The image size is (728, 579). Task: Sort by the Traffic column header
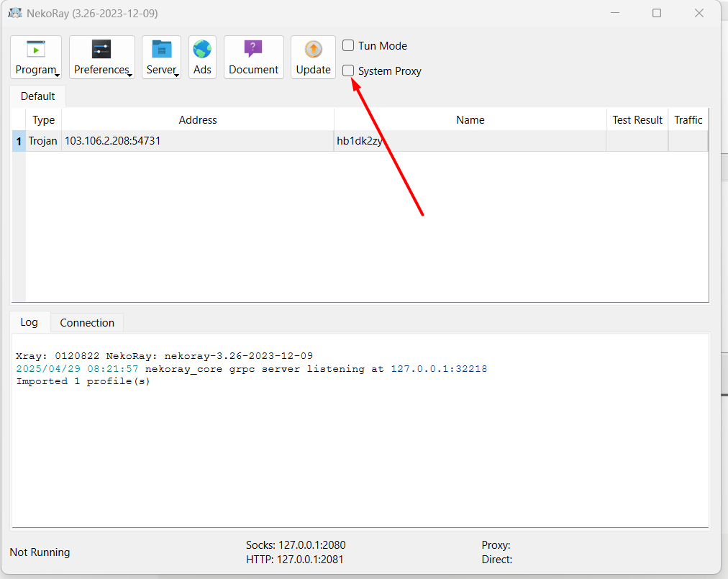(688, 120)
